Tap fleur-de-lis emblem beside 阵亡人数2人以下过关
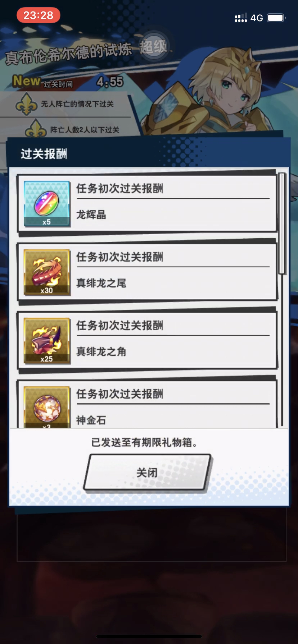 (x=36, y=129)
